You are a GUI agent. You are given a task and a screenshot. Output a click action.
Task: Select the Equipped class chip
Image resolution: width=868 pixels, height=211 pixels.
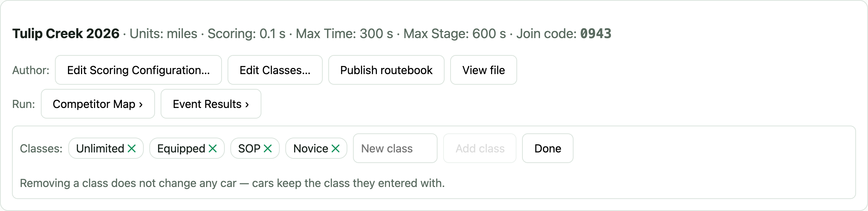[181, 148]
